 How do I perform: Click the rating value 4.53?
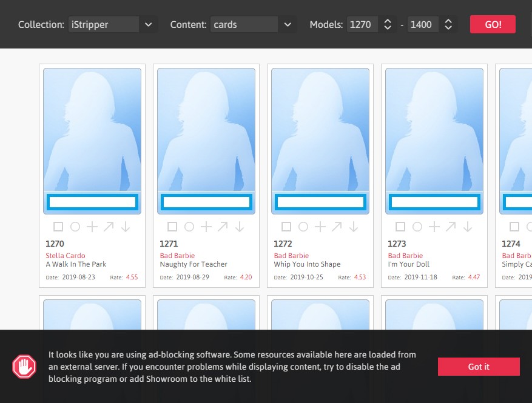[360, 277]
